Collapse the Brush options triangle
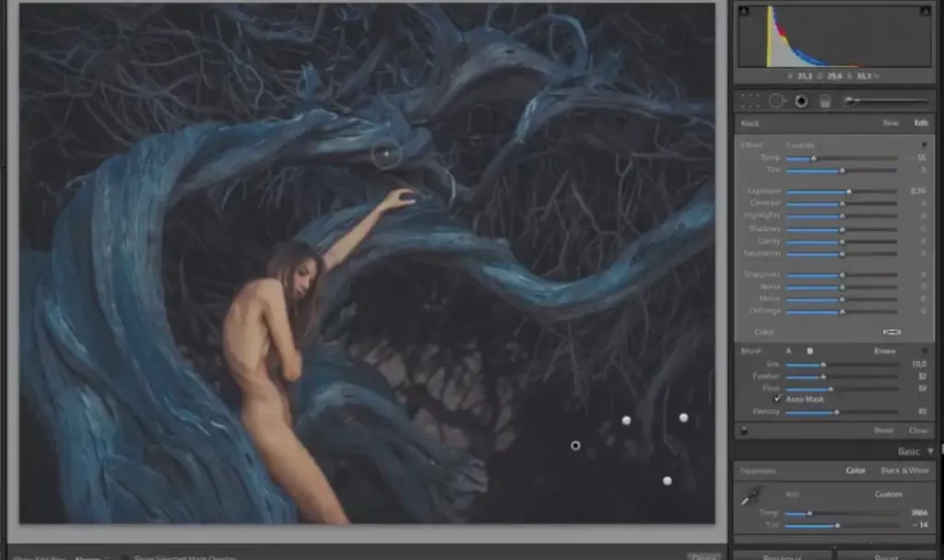The width and height of the screenshot is (944, 560). tap(925, 351)
